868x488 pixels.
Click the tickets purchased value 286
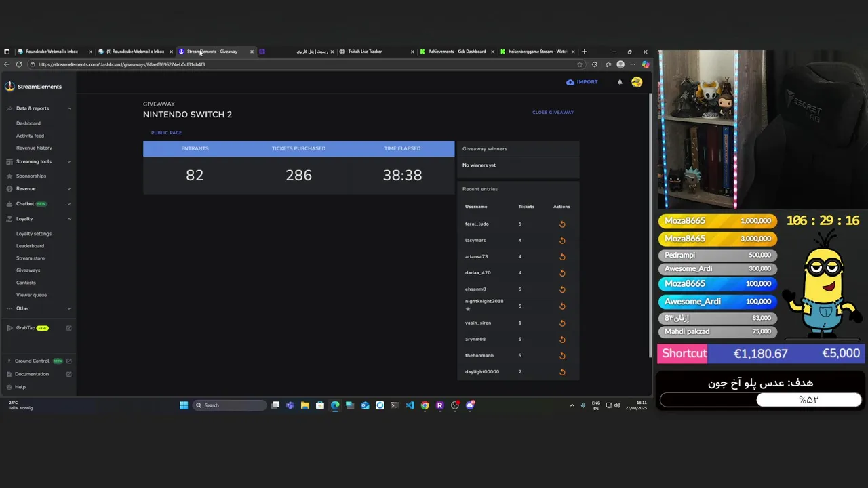point(298,175)
